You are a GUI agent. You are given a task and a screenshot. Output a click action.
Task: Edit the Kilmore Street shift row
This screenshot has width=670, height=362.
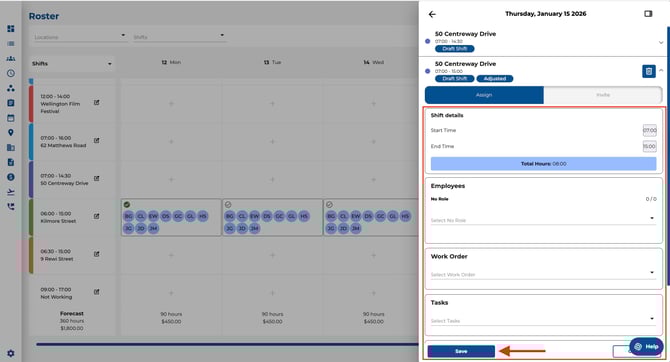97,216
